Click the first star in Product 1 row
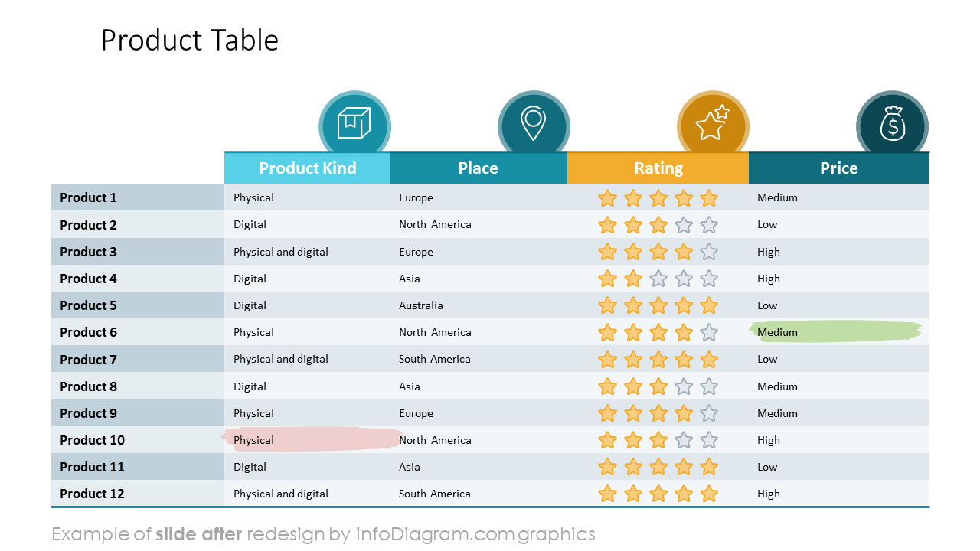This screenshot has width=980, height=551. [x=607, y=198]
